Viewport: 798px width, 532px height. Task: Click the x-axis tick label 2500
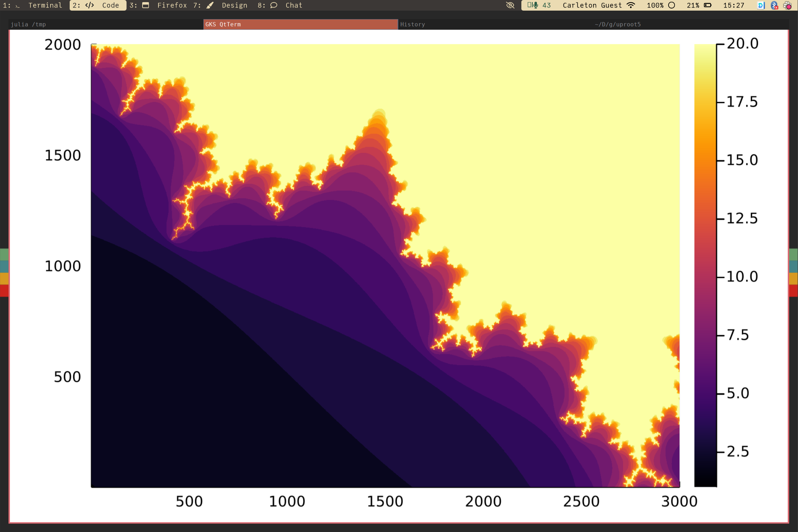pyautogui.click(x=582, y=502)
